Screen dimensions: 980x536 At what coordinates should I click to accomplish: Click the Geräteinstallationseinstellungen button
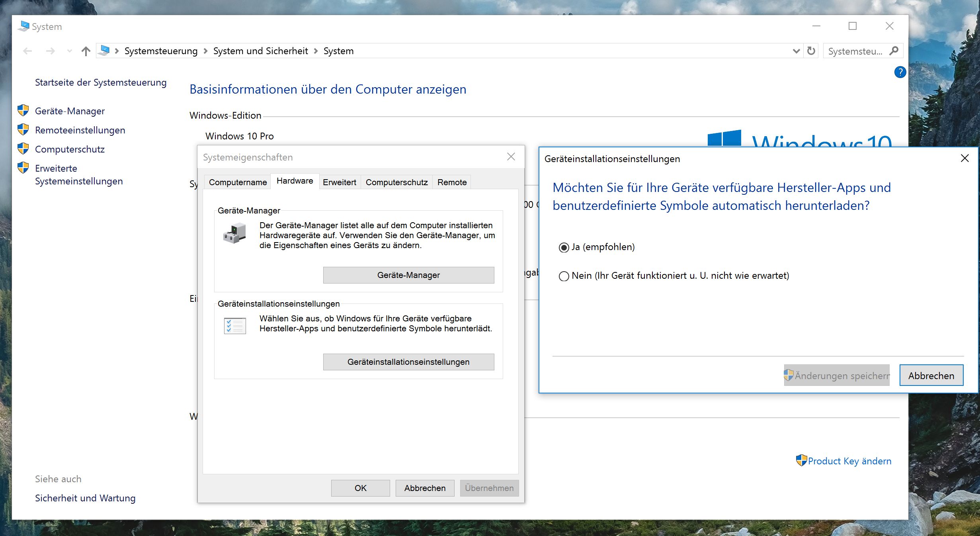(408, 362)
